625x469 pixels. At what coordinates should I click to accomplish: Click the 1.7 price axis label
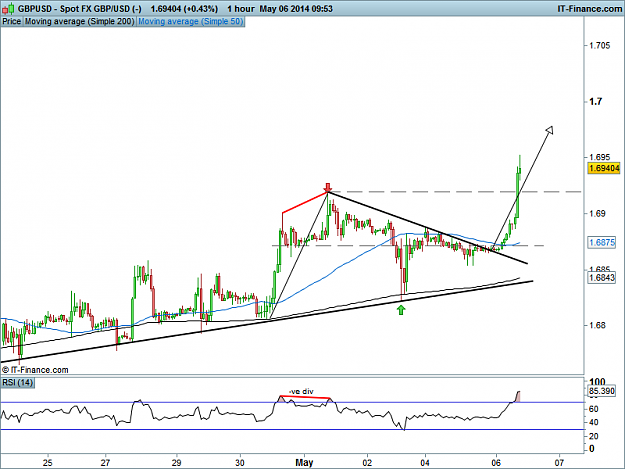(x=596, y=102)
